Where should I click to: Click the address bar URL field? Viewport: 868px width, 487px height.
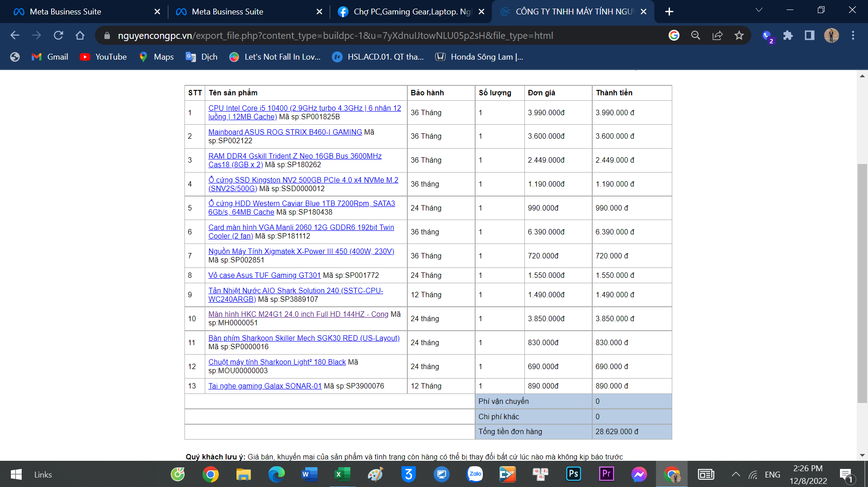tap(335, 35)
